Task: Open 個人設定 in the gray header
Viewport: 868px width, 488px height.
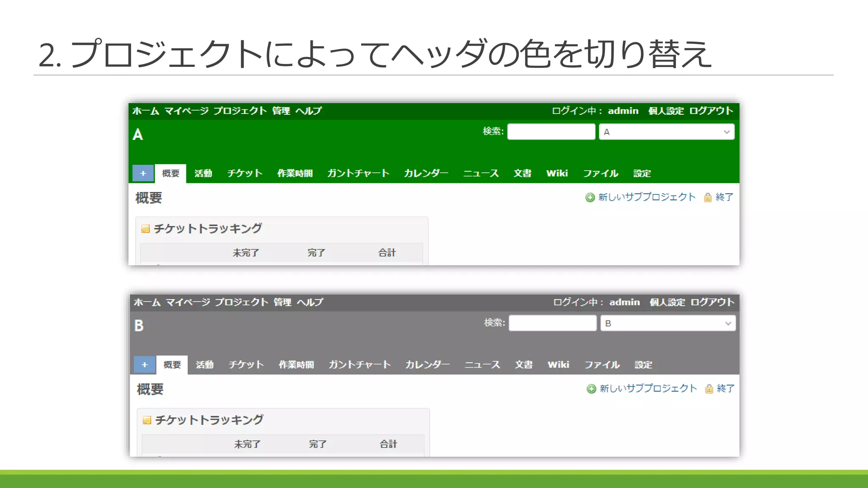Action: coord(668,302)
